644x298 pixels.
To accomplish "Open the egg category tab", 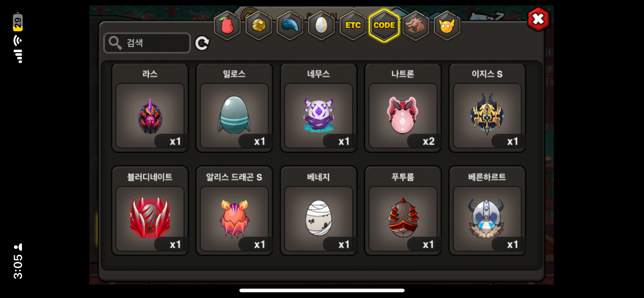I will pyautogui.click(x=321, y=26).
